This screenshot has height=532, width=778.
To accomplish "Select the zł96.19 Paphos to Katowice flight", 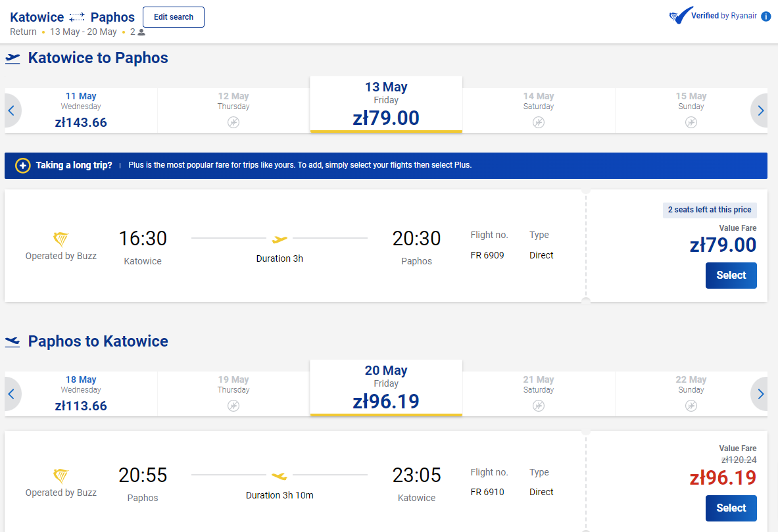I will [731, 508].
